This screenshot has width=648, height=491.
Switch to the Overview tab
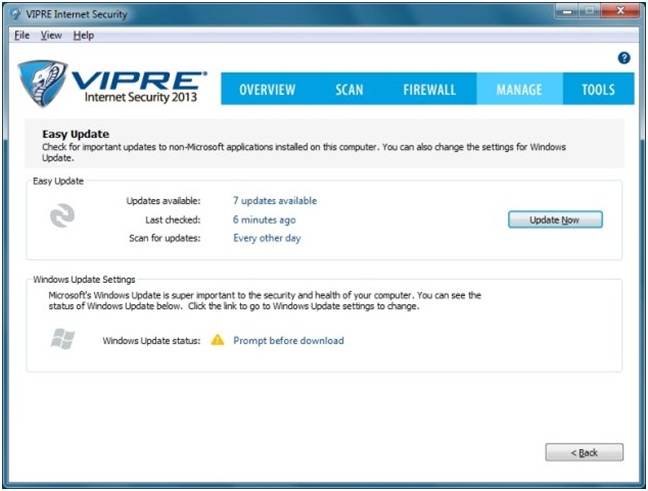click(x=267, y=90)
